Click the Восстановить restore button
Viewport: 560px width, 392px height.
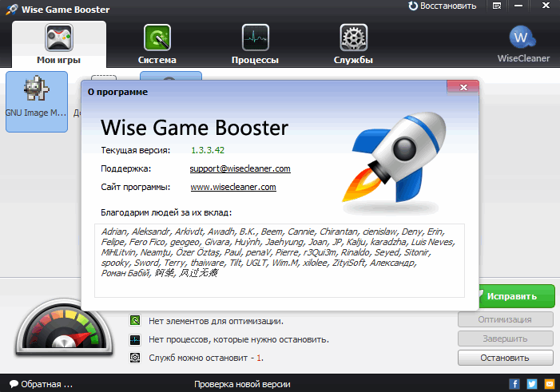coord(443,6)
